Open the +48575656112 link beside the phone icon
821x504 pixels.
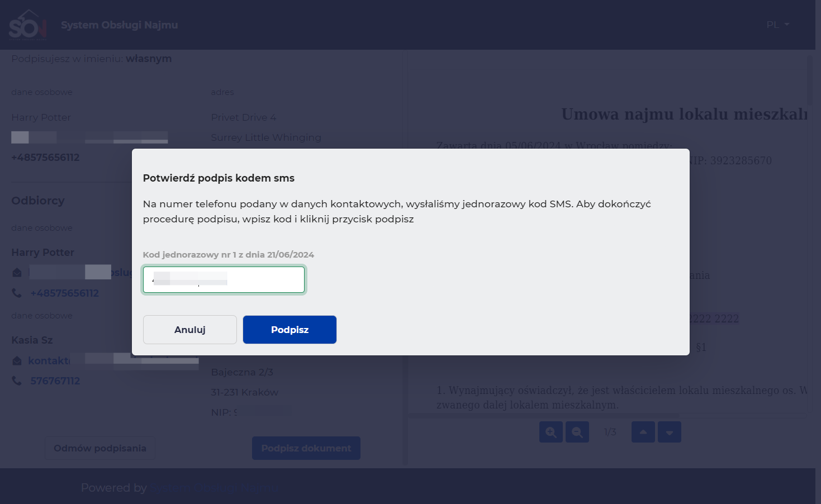[64, 293]
